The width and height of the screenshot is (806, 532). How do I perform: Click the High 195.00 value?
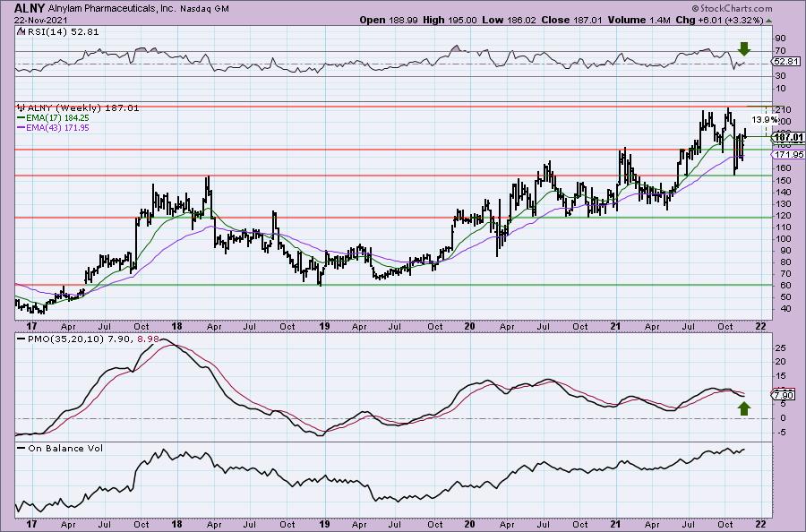pyautogui.click(x=450, y=20)
